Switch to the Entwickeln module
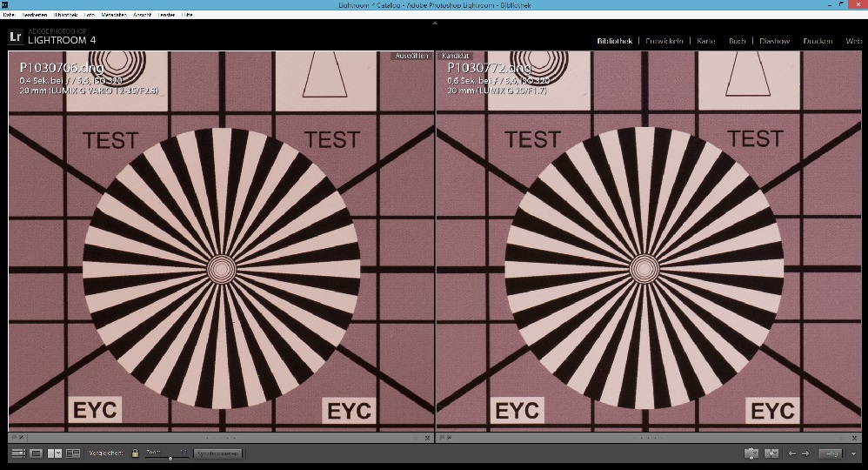 pos(665,41)
